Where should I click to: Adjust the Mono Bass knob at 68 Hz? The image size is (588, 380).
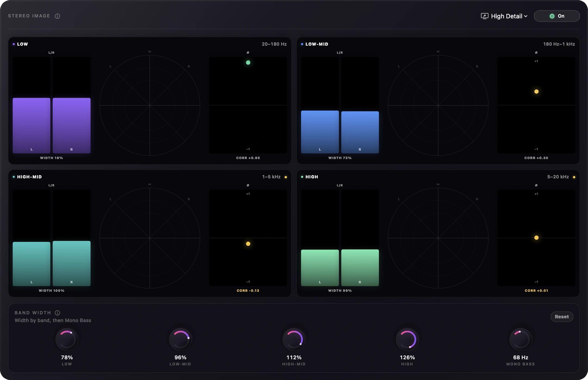tap(520, 339)
